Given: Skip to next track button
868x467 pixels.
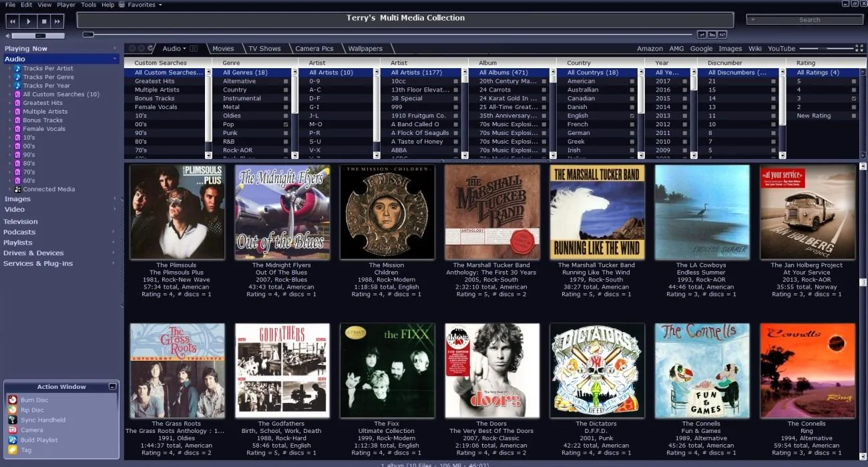Looking at the screenshot, I should point(57,21).
